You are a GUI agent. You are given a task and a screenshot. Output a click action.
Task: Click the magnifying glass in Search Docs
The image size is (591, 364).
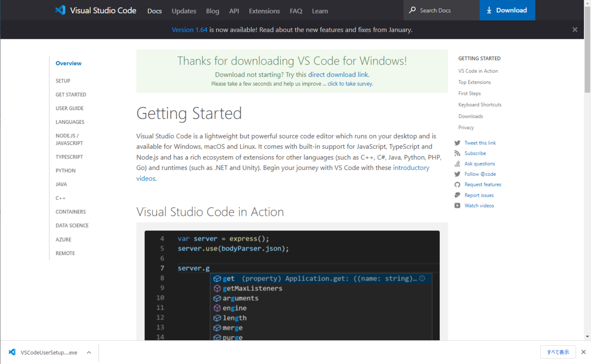412,10
